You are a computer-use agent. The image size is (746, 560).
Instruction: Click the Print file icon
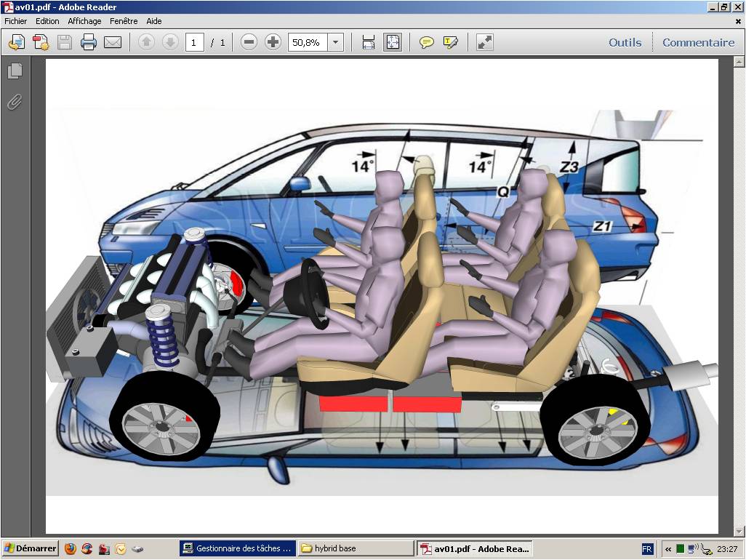(89, 42)
